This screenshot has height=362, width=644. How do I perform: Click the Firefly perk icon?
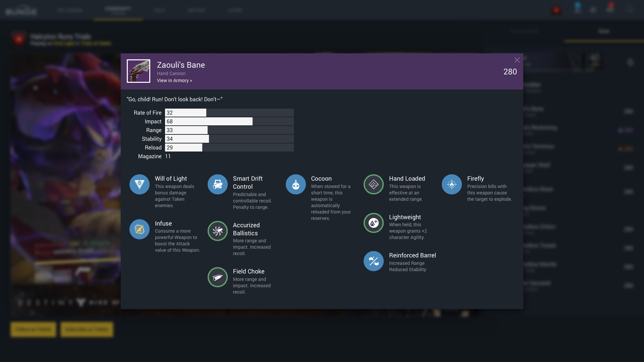[x=452, y=184]
